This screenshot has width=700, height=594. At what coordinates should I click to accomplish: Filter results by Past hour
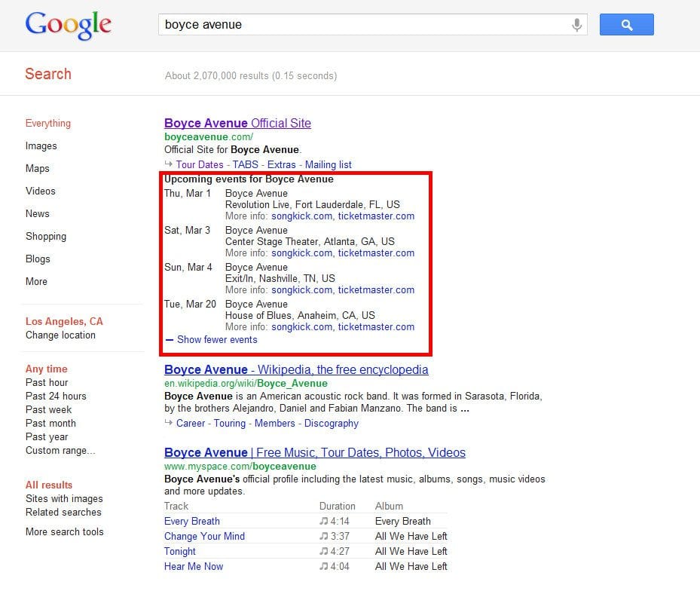(47, 382)
